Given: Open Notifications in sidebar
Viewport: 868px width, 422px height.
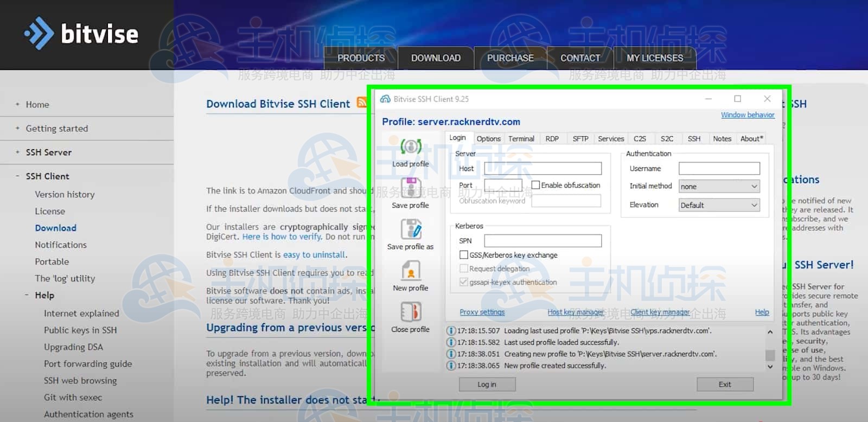Looking at the screenshot, I should [61, 245].
